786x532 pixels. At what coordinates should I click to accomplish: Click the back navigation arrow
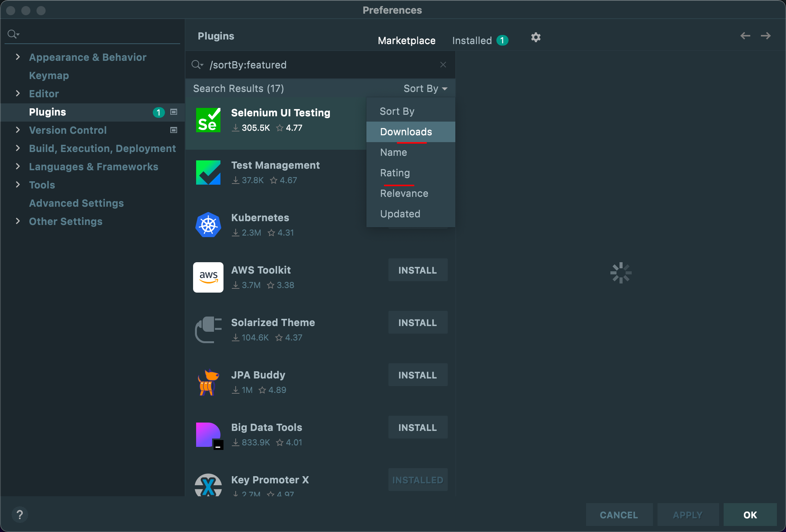(x=745, y=36)
